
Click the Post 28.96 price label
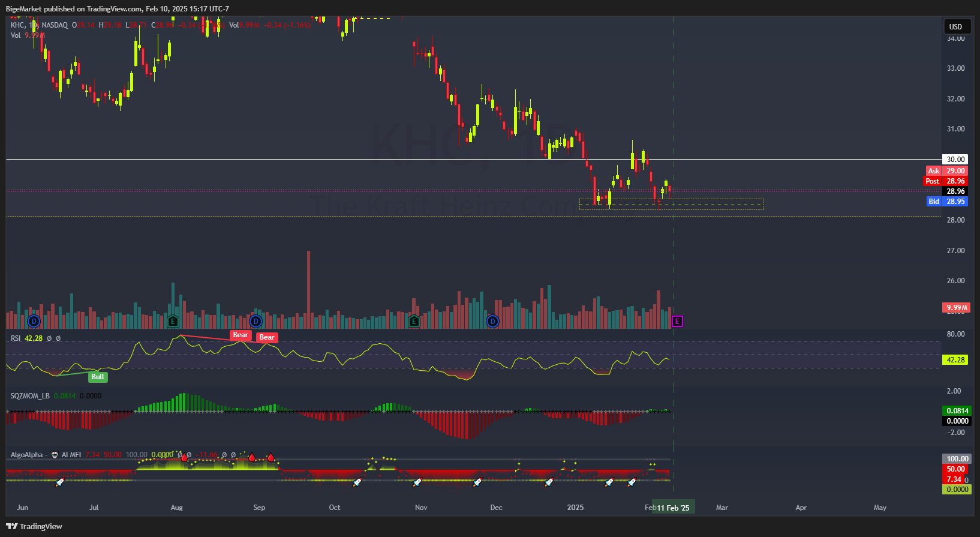pos(946,181)
